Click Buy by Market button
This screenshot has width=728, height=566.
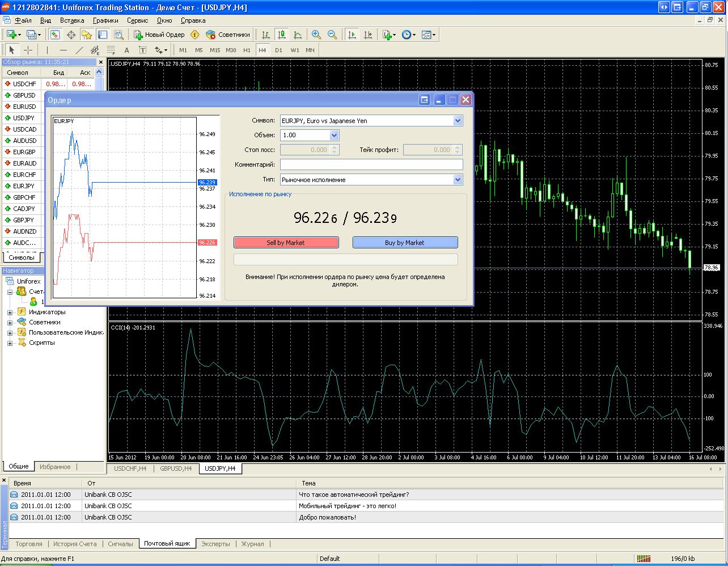click(x=405, y=243)
